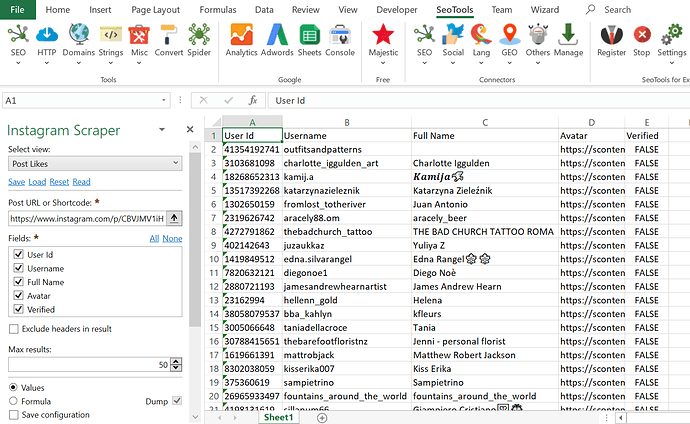Open the HTTP cloud download tool
The height and width of the screenshot is (424, 690).
pos(47,35)
